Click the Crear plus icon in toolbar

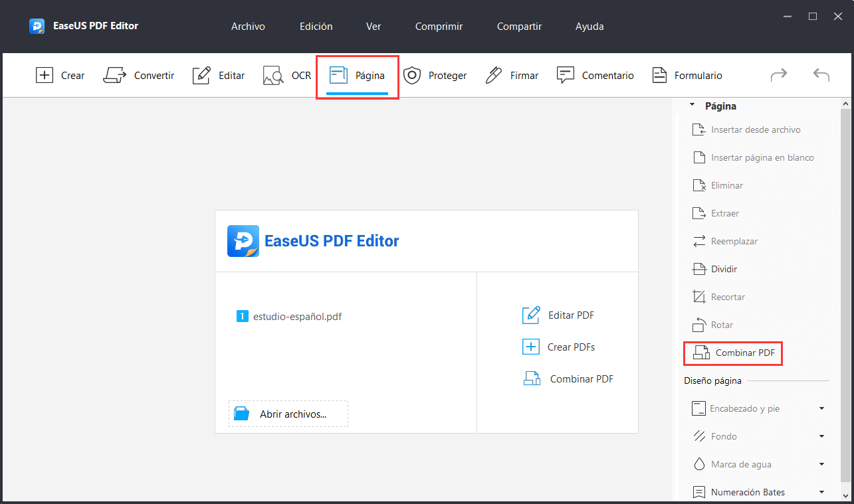(x=44, y=75)
